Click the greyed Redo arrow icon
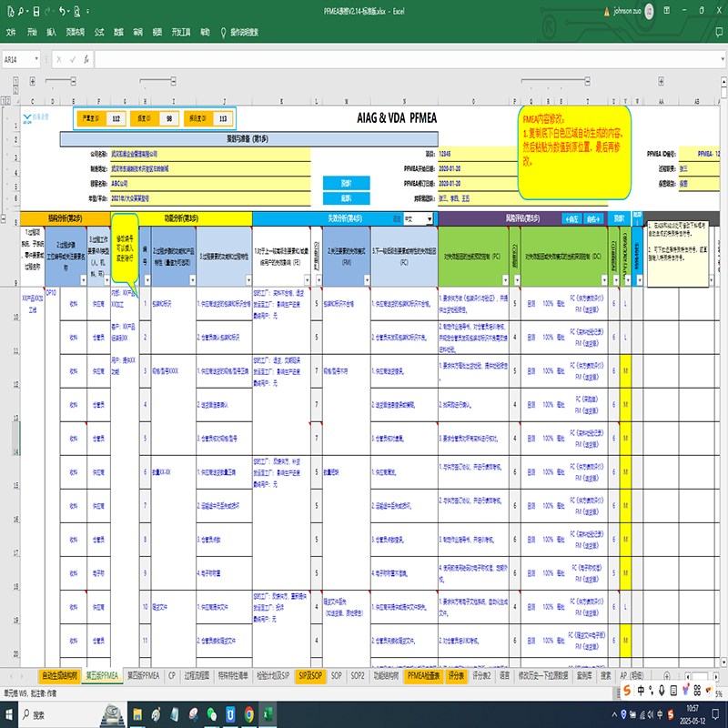This screenshot has height=728, width=728. [x=47, y=11]
